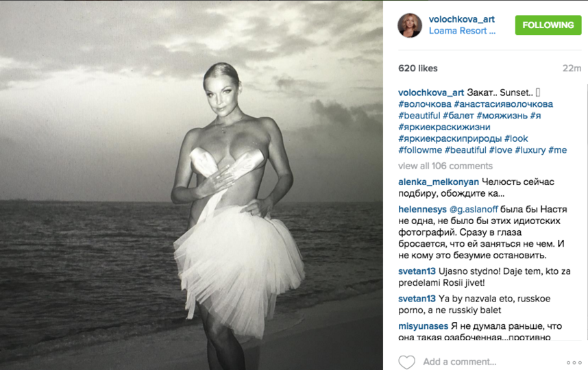Visit commenter alenka_melkonyan's profile
This screenshot has width=588, height=370.
pyautogui.click(x=439, y=182)
